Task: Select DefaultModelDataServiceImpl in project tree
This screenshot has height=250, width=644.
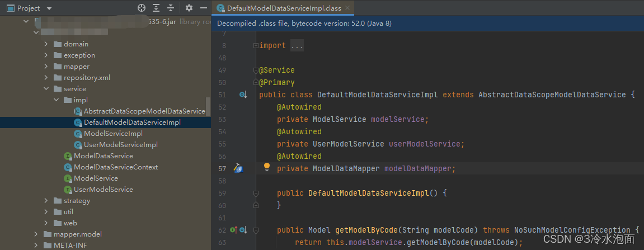Action: pyautogui.click(x=132, y=122)
